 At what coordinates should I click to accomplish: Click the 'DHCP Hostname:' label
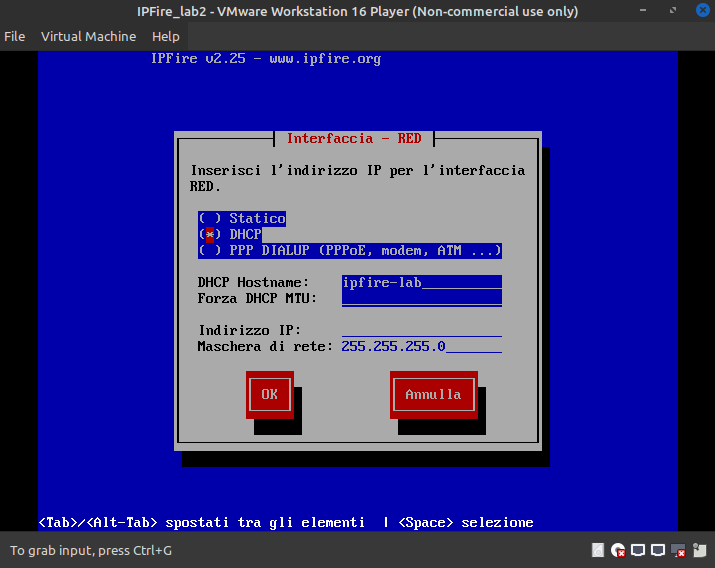(x=253, y=283)
